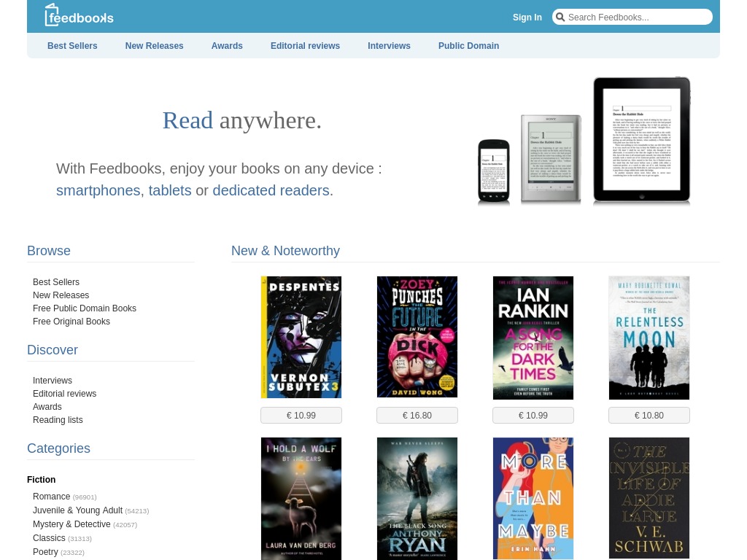Open I Hold a Wolf by the Ears cover
The height and width of the screenshot is (560, 747).
[301, 499]
